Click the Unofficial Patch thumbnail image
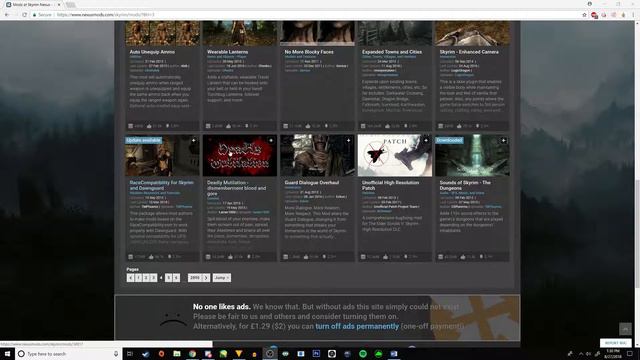 395,156
